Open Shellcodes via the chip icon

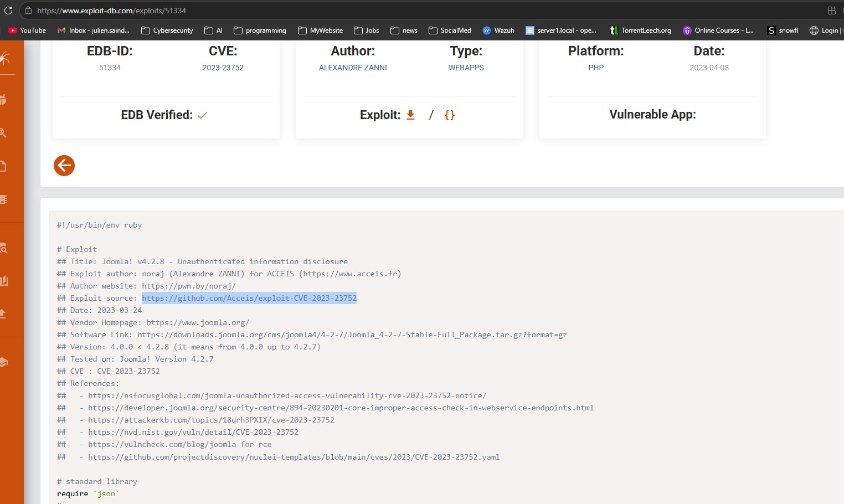point(3,199)
